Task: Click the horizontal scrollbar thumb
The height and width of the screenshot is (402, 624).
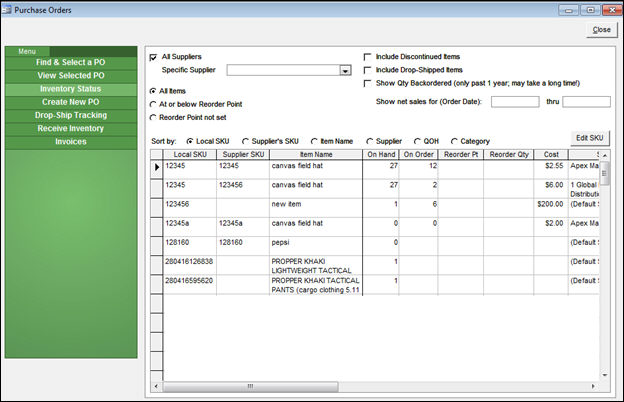Action: click(250, 386)
